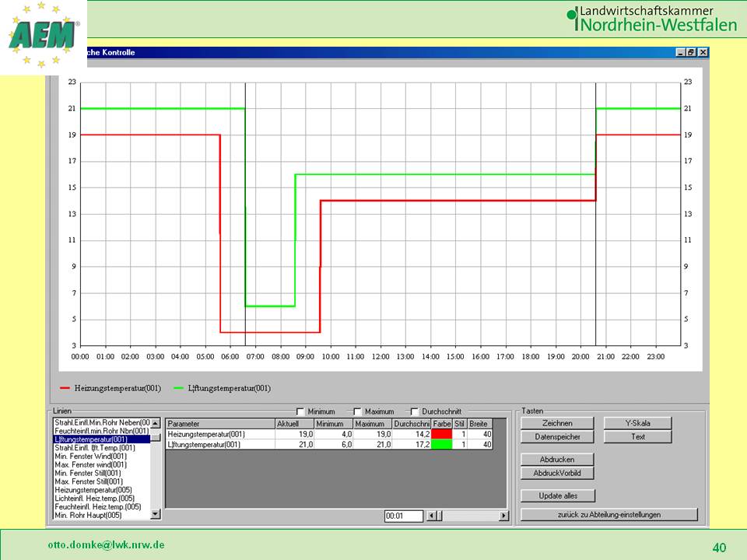Image resolution: width=747 pixels, height=560 pixels.
Task: Click the red Farbe swatch for Heizungstemperatur
Action: point(441,434)
